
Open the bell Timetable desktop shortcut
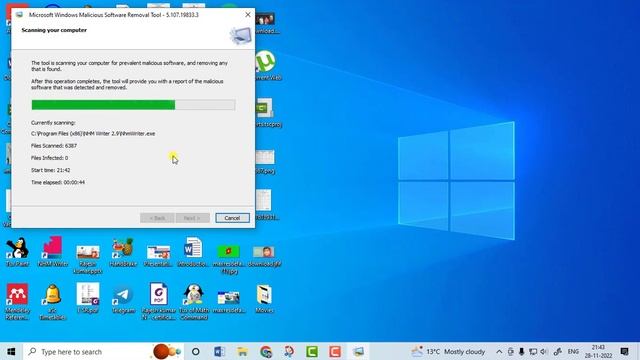tap(53, 301)
